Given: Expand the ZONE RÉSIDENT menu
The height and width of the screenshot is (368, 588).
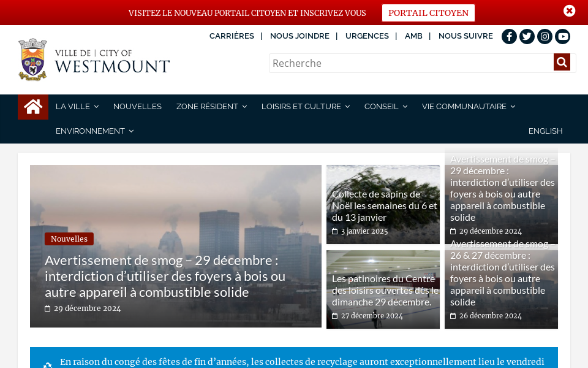Looking at the screenshot, I should pos(207,106).
